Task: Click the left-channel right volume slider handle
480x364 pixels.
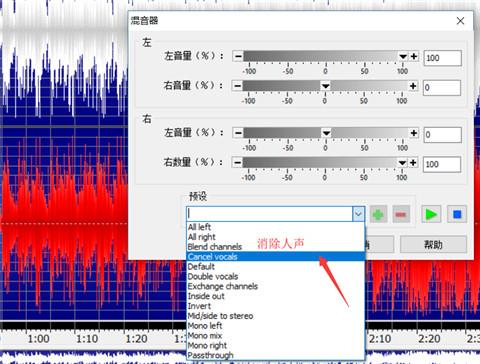Action: coord(326,86)
